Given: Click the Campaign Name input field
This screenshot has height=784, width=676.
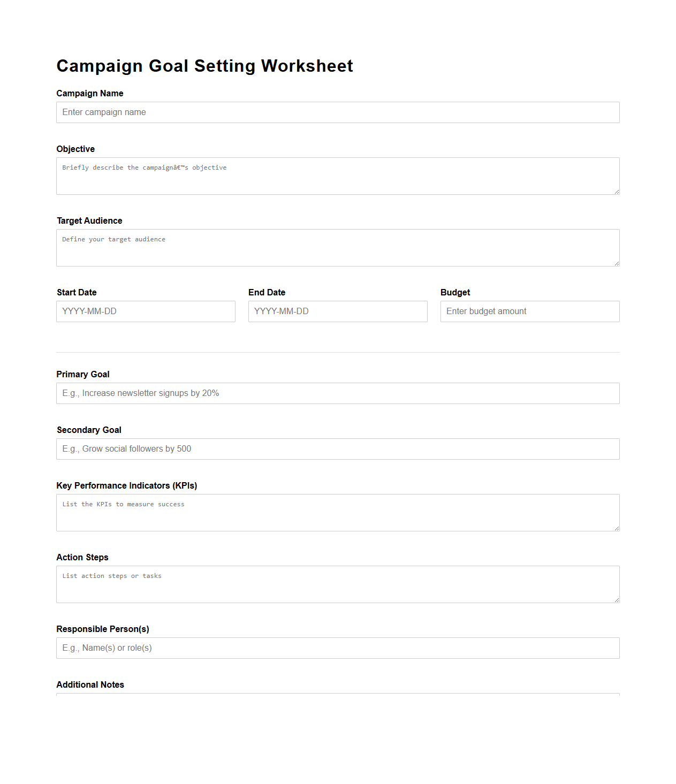Looking at the screenshot, I should 337,112.
